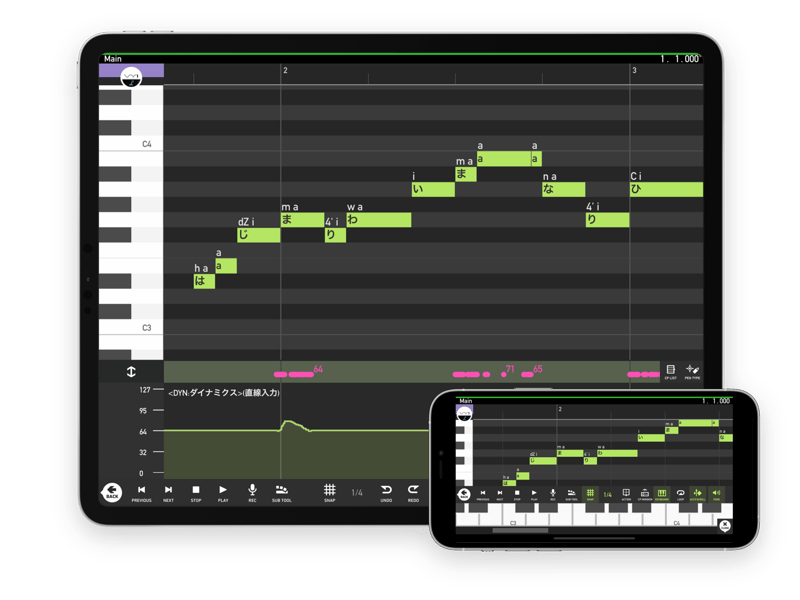This screenshot has width=800, height=600.
Task: Start playback on the phone
Action: [534, 494]
